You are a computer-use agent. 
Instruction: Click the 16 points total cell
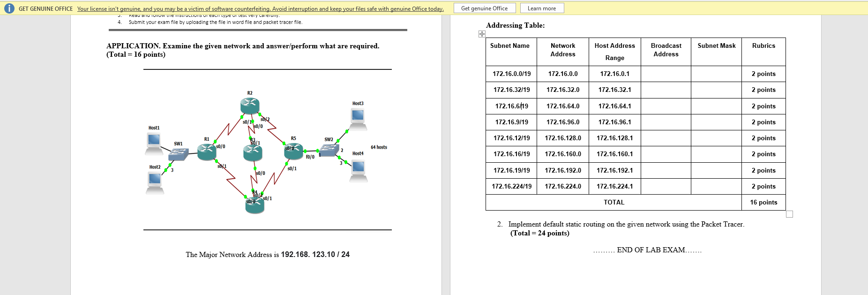click(x=763, y=203)
